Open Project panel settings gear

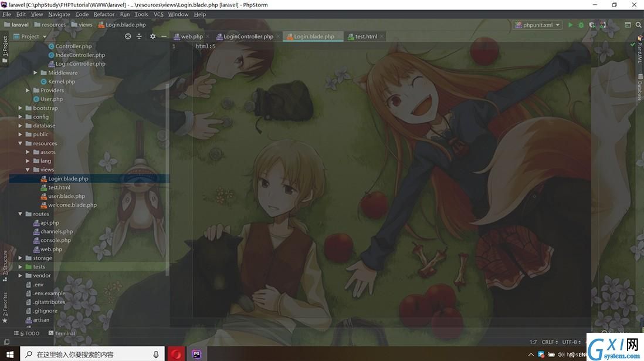[x=152, y=36]
